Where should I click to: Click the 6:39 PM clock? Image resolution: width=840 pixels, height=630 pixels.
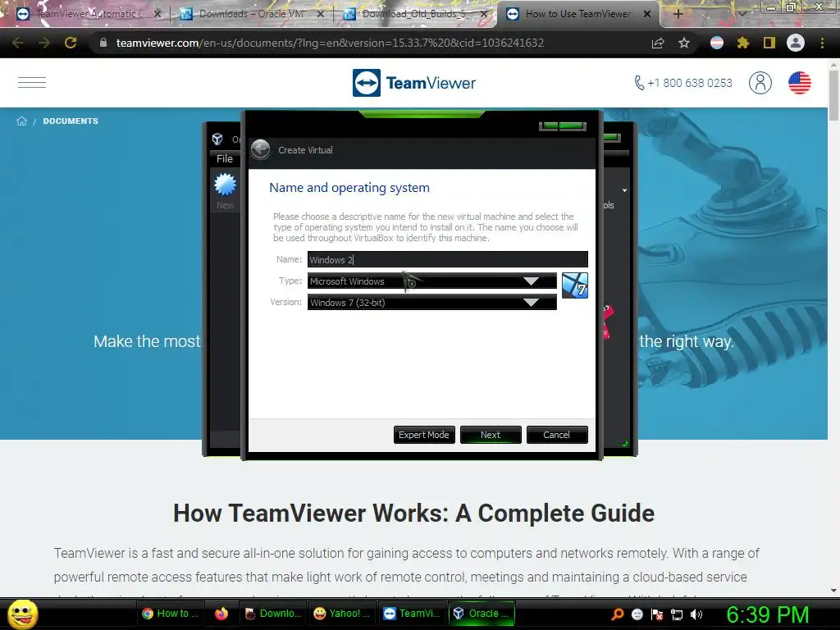767,614
